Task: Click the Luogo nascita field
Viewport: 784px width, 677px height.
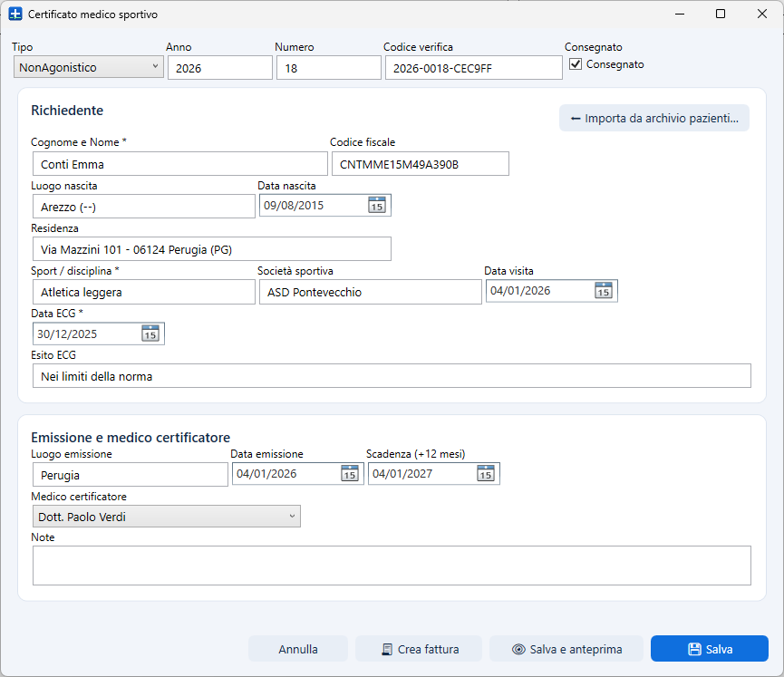Action: click(144, 207)
